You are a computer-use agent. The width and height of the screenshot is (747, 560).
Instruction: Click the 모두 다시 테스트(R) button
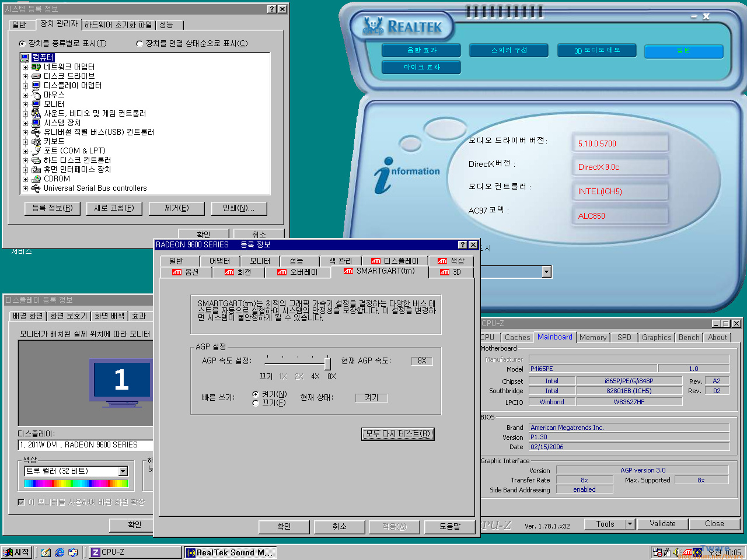point(398,433)
